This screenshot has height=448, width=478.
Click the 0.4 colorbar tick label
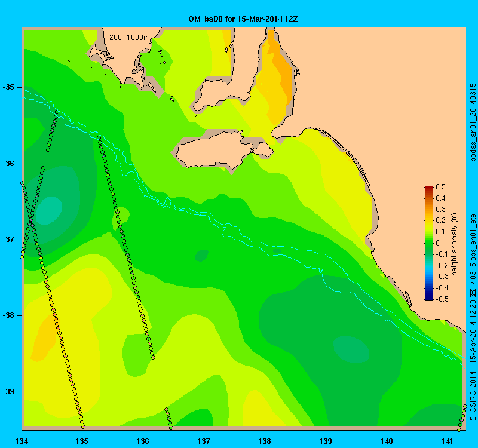click(440, 198)
